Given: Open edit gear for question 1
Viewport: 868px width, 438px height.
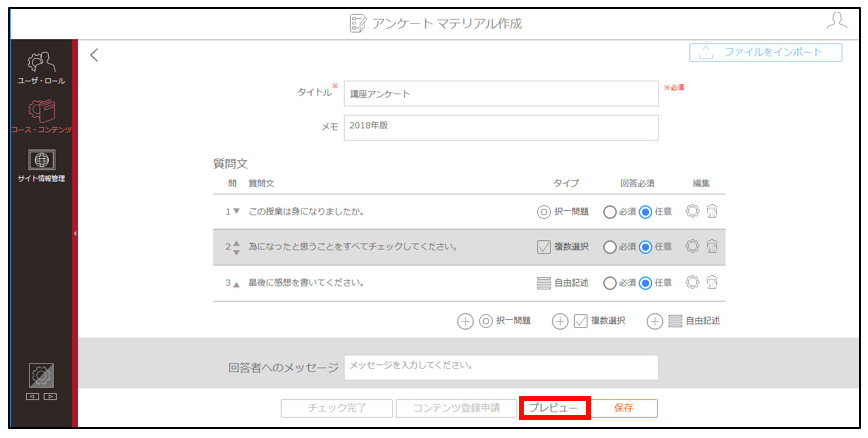Looking at the screenshot, I should [x=692, y=211].
